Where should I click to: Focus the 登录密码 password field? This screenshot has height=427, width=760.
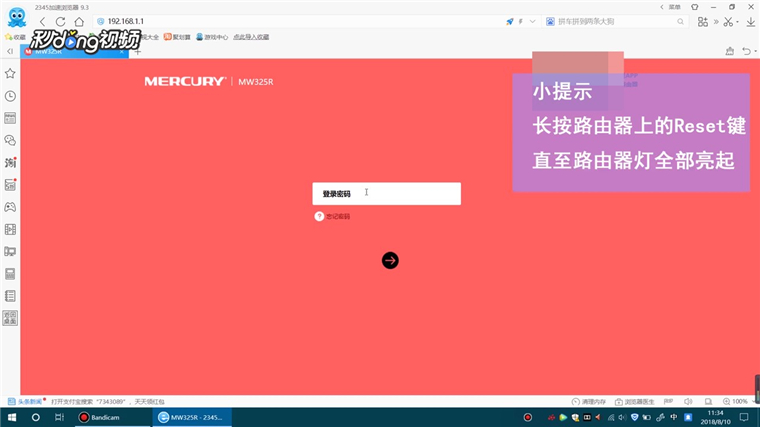[x=386, y=193]
